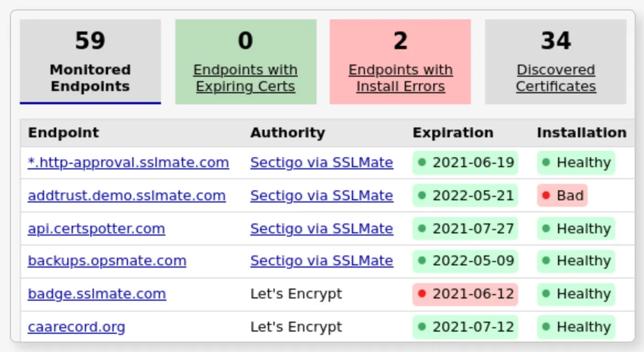Click the badge.sslmate.com endpoint link
This screenshot has height=352, width=644.
97,294
